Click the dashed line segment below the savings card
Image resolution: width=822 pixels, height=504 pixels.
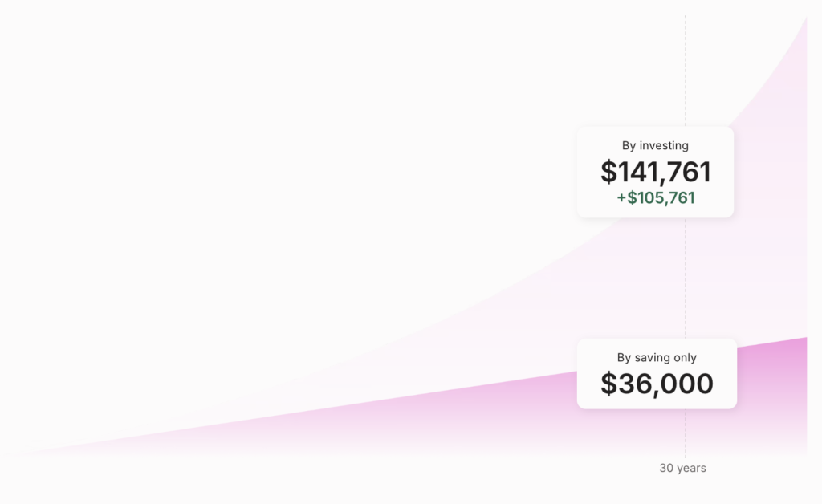[685, 432]
